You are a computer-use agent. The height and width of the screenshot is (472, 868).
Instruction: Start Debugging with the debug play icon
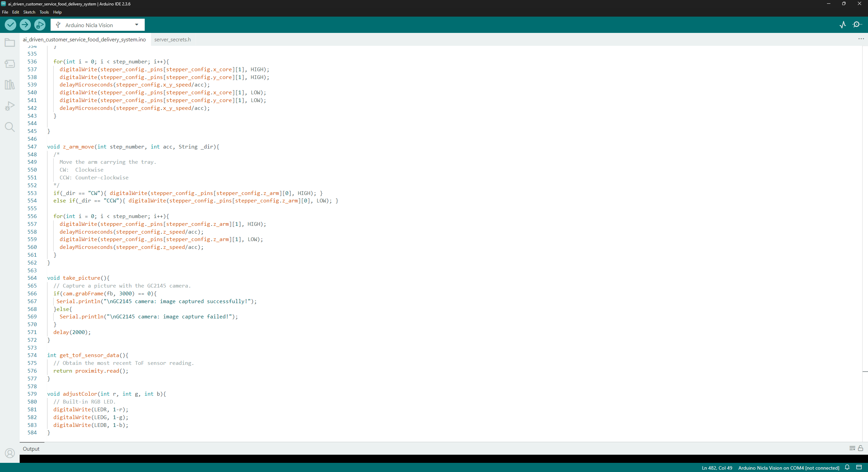(40, 25)
